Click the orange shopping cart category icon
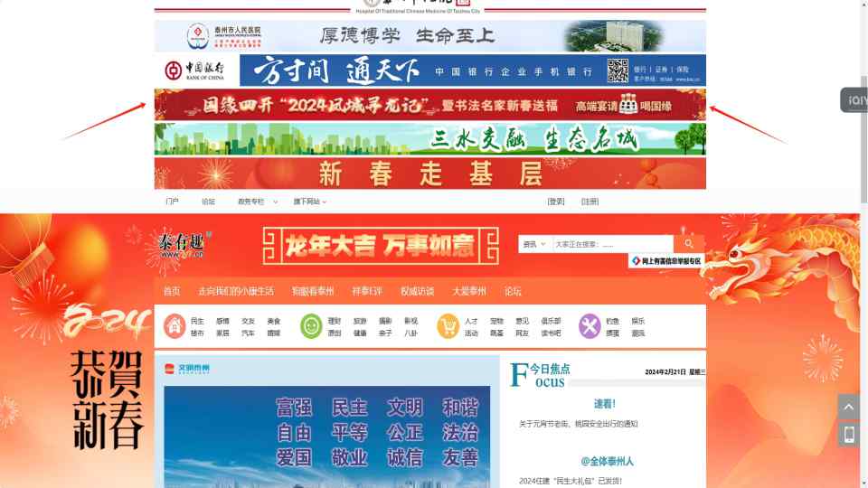Screen dimensions: 868x488 click(x=448, y=326)
